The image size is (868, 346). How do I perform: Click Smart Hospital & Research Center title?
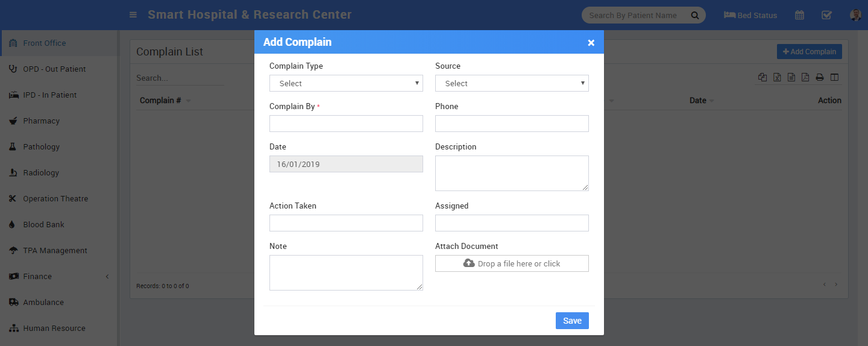(250, 14)
